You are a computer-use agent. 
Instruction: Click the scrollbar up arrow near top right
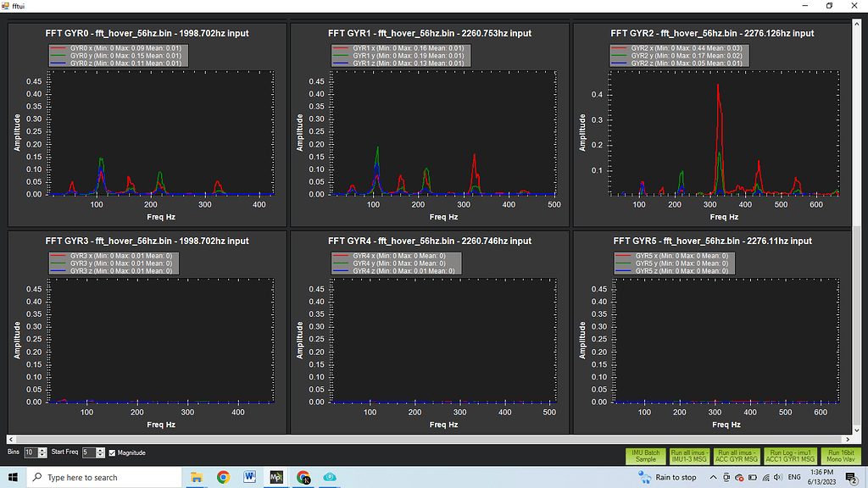[859, 25]
